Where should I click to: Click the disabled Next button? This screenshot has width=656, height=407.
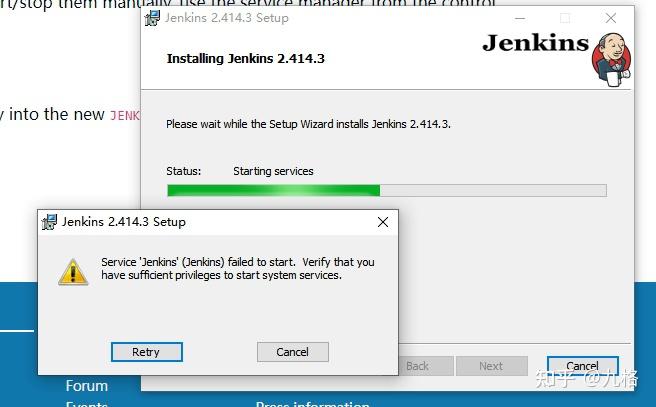click(x=492, y=366)
